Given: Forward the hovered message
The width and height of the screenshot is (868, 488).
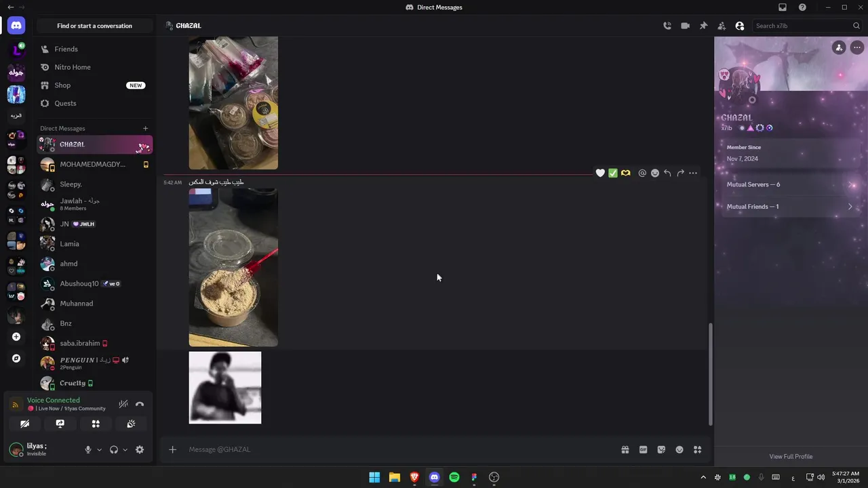Looking at the screenshot, I should point(680,174).
